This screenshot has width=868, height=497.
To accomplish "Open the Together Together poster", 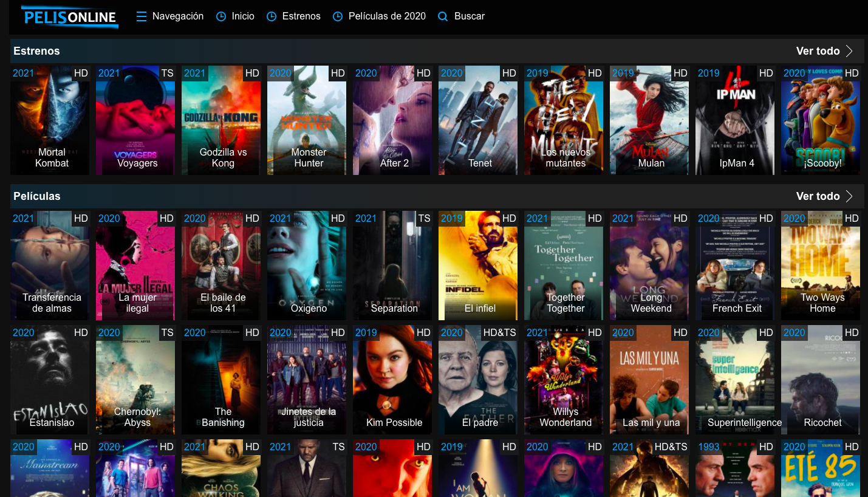I will click(x=564, y=266).
